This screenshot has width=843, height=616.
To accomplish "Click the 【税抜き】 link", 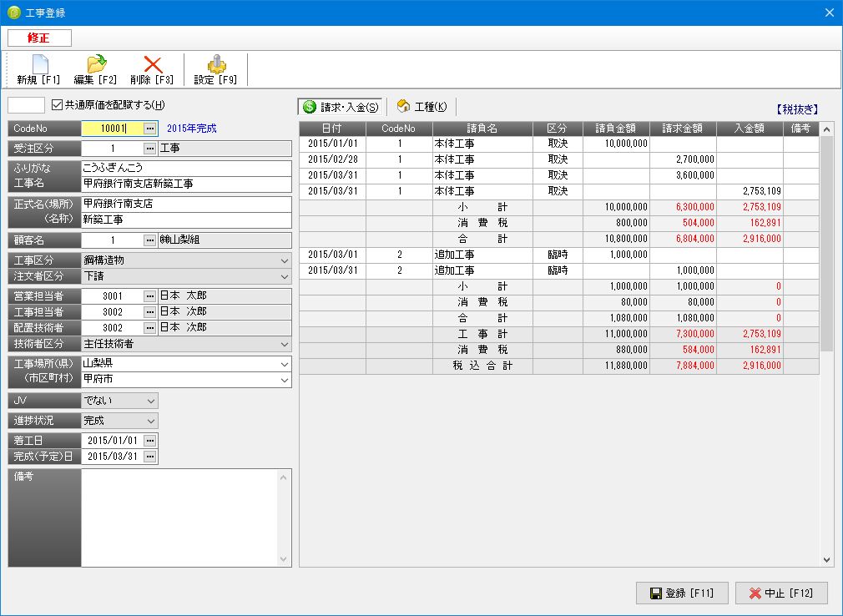I will 797,109.
